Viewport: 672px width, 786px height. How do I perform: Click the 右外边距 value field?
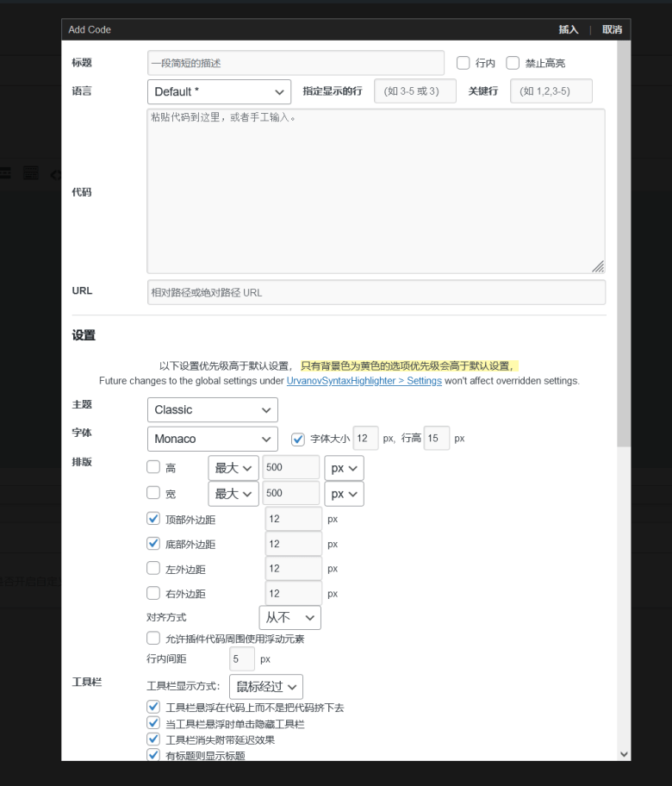[293, 594]
